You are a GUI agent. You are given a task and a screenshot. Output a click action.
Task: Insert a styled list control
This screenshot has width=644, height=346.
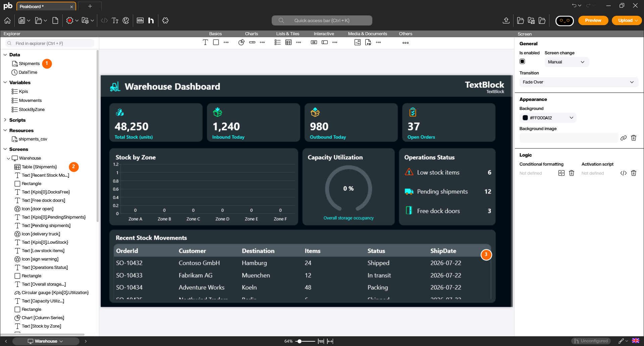coord(278,42)
